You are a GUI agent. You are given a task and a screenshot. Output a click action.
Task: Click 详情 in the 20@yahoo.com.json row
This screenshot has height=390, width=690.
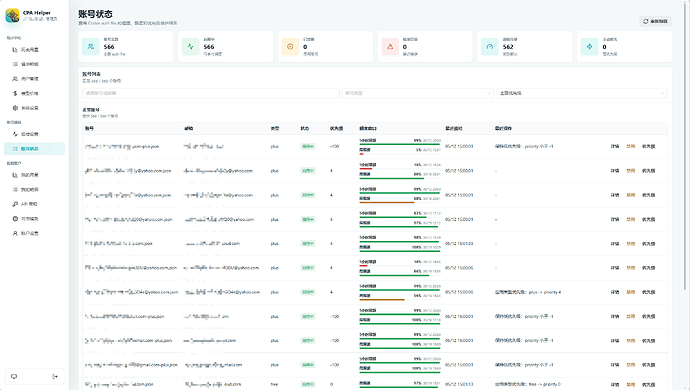pyautogui.click(x=615, y=219)
